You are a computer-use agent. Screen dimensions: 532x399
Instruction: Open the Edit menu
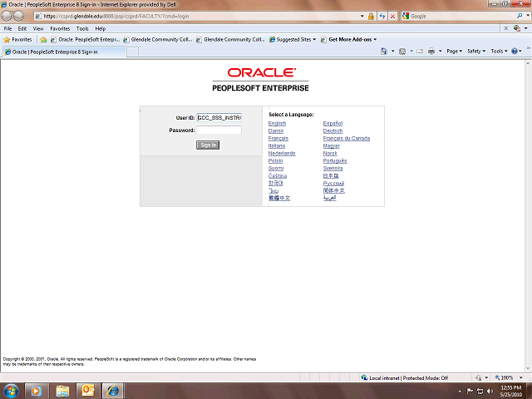pos(22,28)
